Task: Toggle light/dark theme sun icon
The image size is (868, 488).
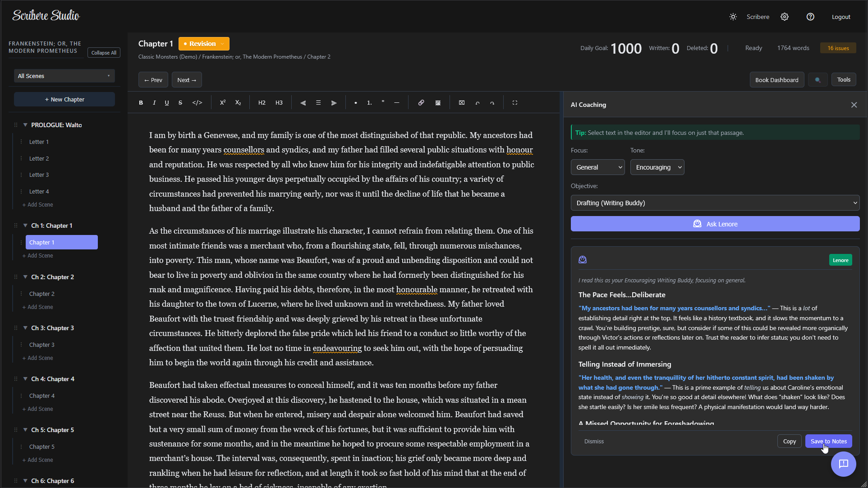Action: pos(733,17)
